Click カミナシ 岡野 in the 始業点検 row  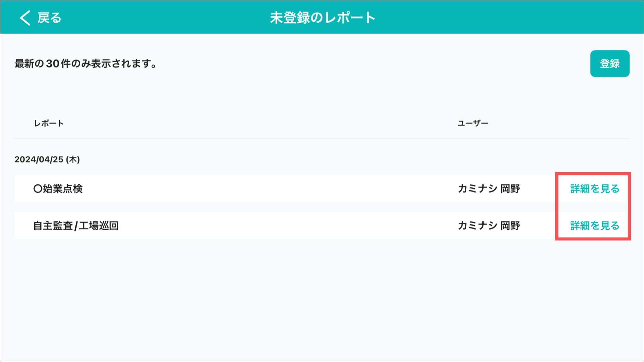pyautogui.click(x=489, y=189)
